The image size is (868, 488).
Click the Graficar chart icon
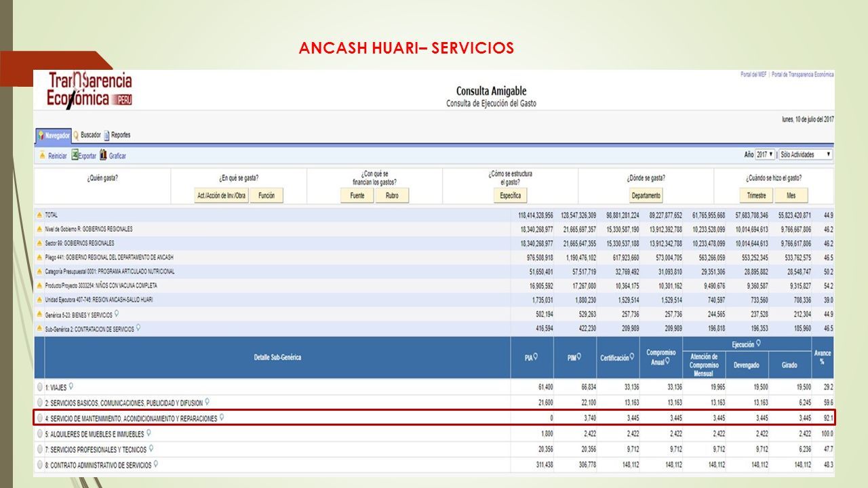pyautogui.click(x=103, y=155)
